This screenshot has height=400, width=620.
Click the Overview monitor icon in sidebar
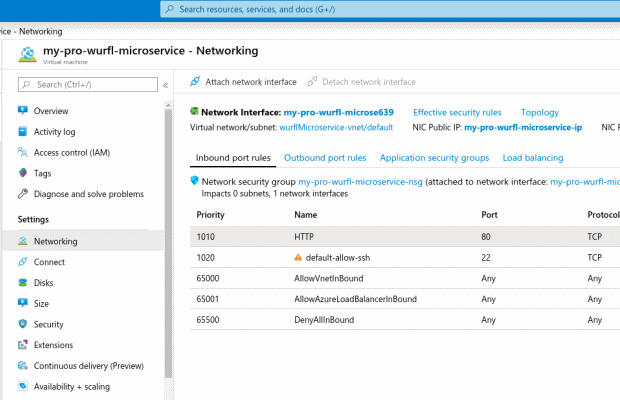pyautogui.click(x=23, y=110)
